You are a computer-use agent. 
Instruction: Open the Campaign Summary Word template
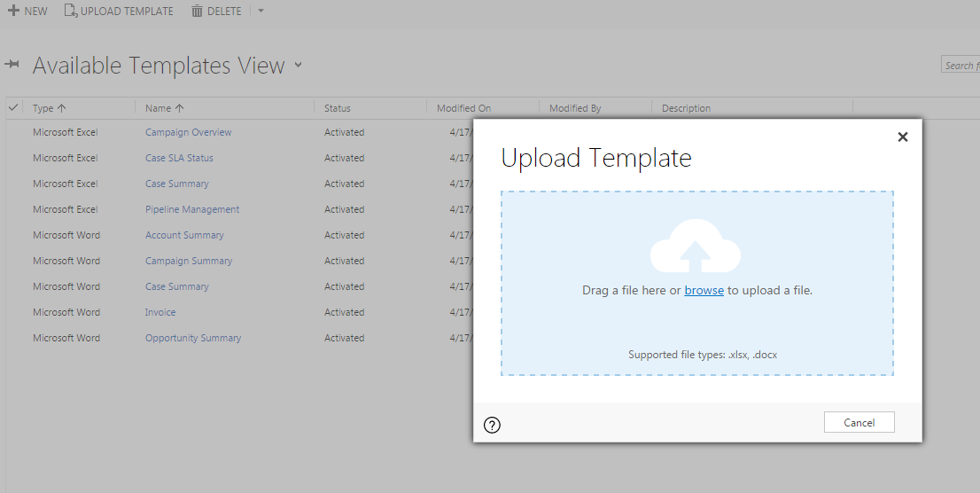[189, 261]
